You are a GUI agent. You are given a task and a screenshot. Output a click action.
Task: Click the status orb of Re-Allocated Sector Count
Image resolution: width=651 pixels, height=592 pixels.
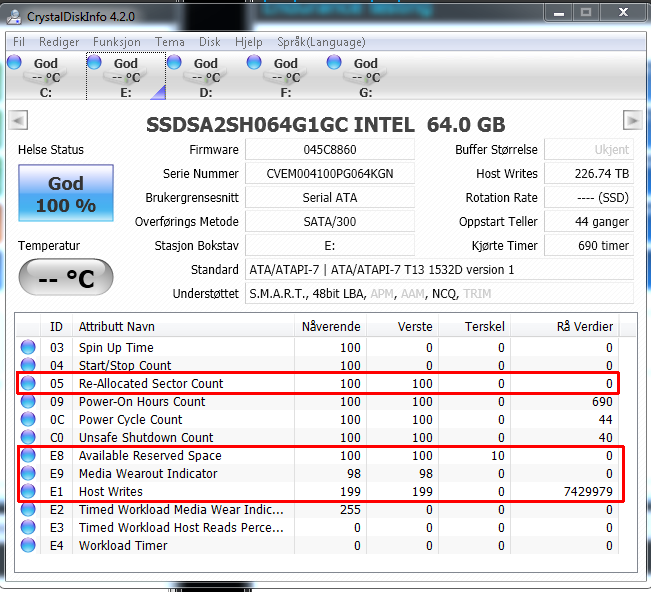tap(28, 383)
